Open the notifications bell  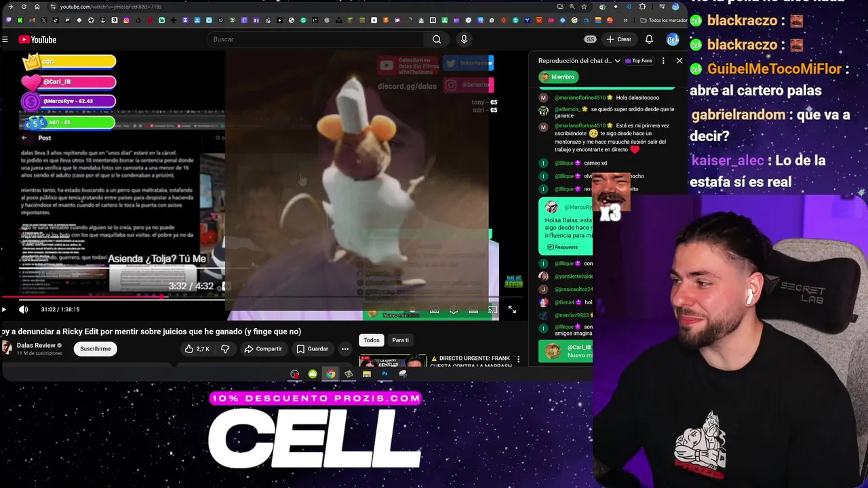point(649,39)
